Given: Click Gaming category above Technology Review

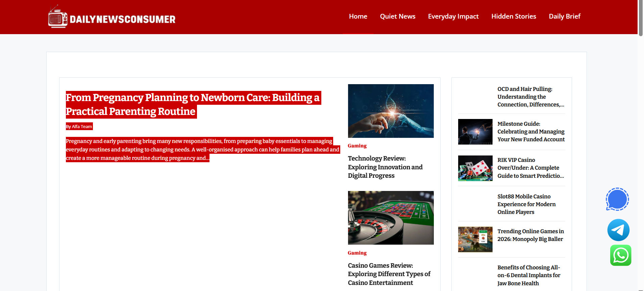Looking at the screenshot, I should [x=357, y=146].
